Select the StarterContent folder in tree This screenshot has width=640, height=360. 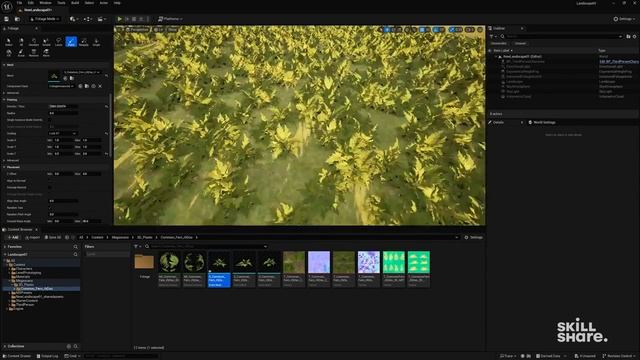(27, 301)
